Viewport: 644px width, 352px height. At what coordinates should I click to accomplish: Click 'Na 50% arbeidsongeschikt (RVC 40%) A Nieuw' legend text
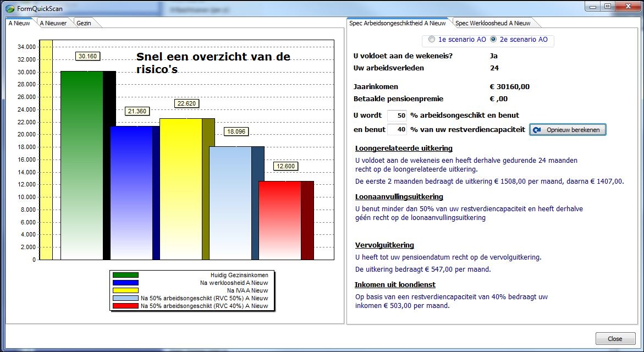pyautogui.click(x=205, y=306)
